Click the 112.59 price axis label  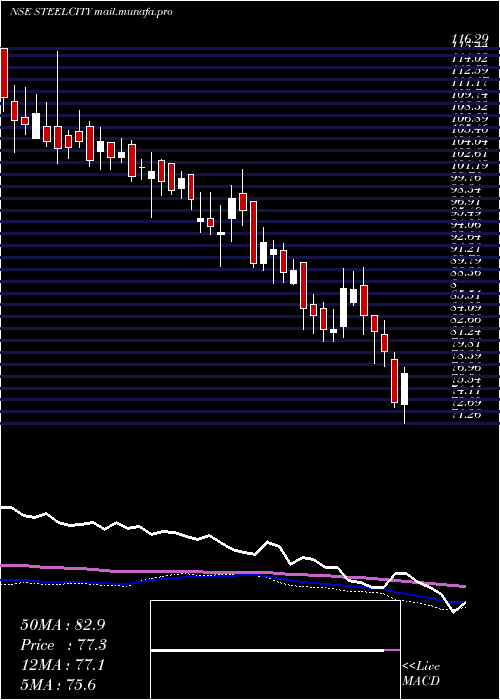tap(468, 71)
